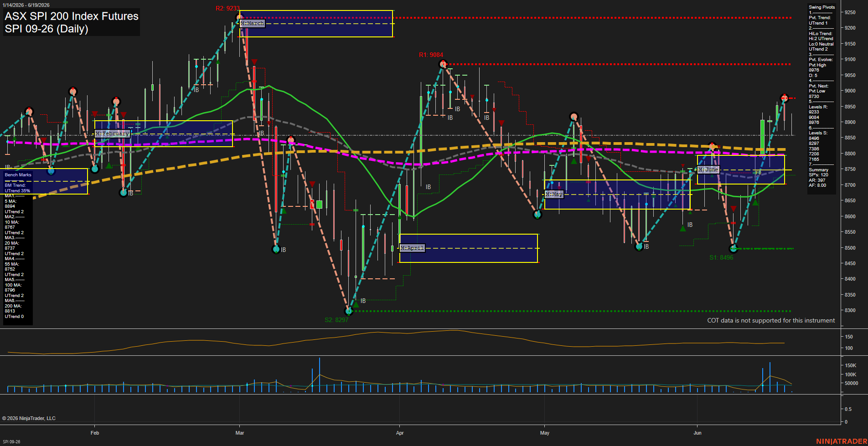The height and width of the screenshot is (446, 868).
Task: Click the Levels R: list in Swing Pivots
Action: pos(818,115)
